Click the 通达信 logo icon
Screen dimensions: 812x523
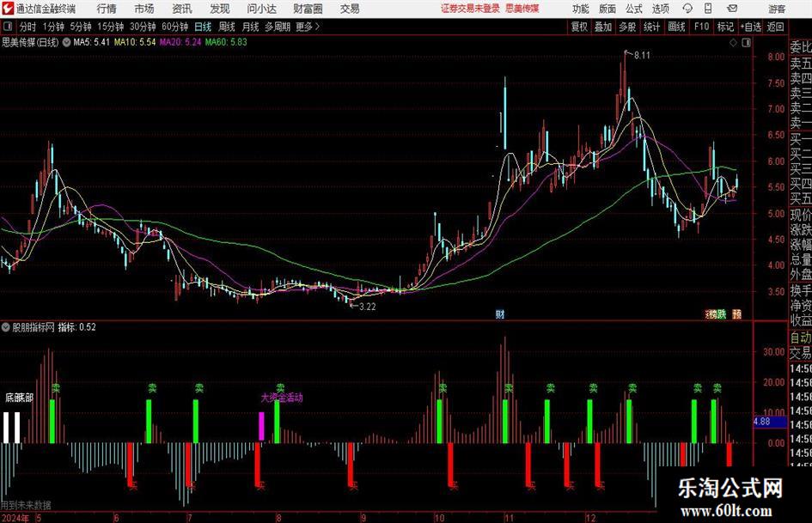pos(7,8)
